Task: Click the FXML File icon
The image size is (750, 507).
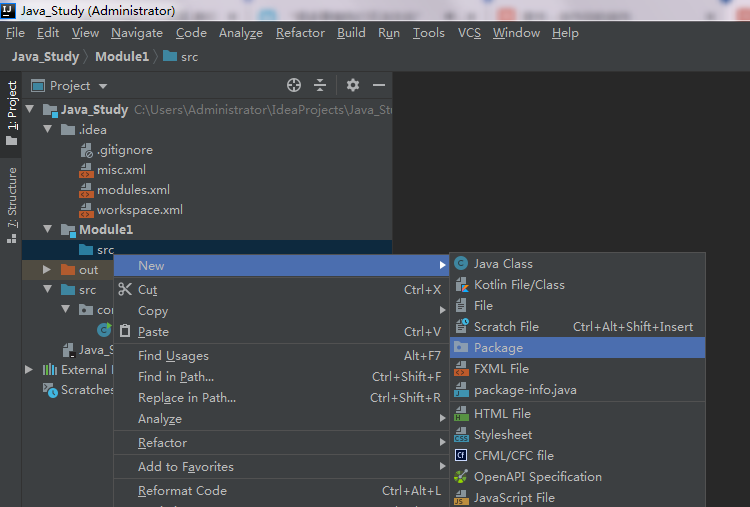Action: point(461,369)
